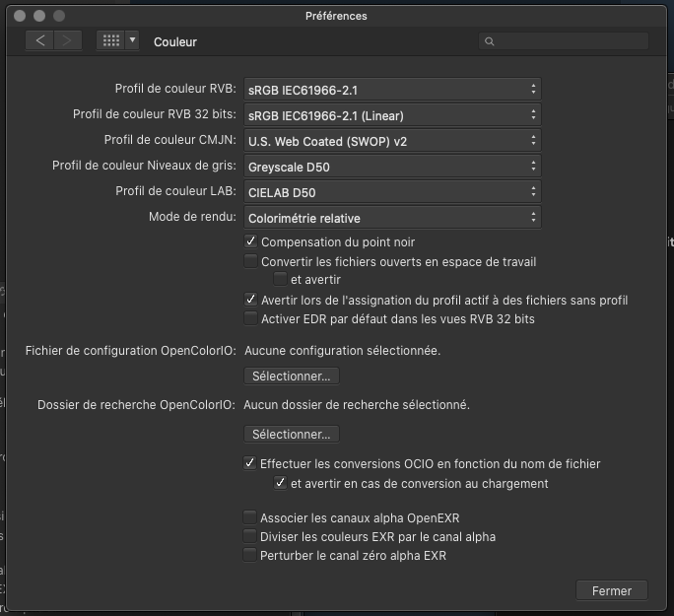This screenshot has width=674, height=616.
Task: Enable Associer les canaux alpha OpenEXR
Action: point(249,517)
